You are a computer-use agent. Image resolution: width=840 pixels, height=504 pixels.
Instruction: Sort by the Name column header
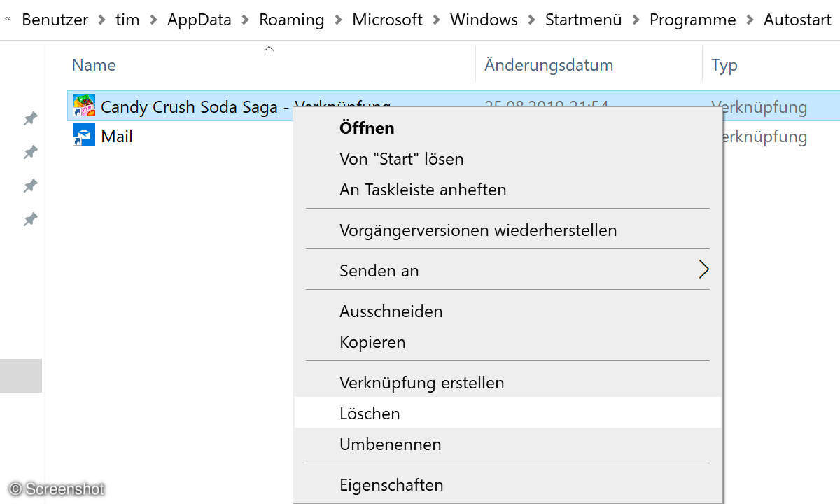[94, 65]
